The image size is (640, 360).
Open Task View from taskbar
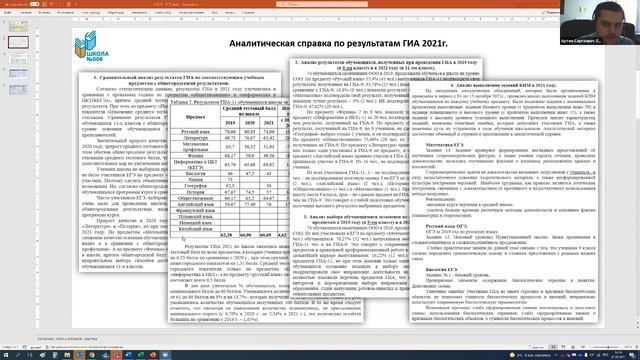pos(30,355)
